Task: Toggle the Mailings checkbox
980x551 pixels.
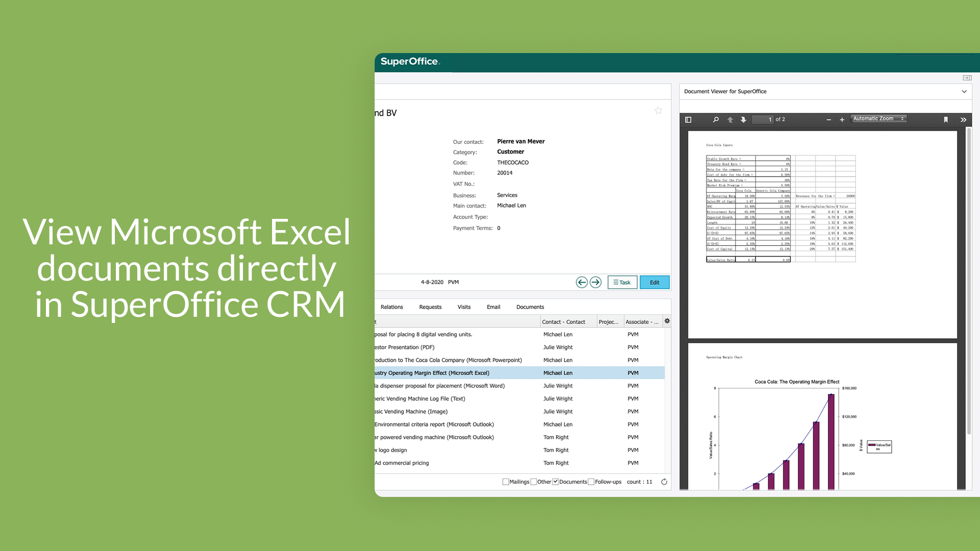Action: [505, 482]
